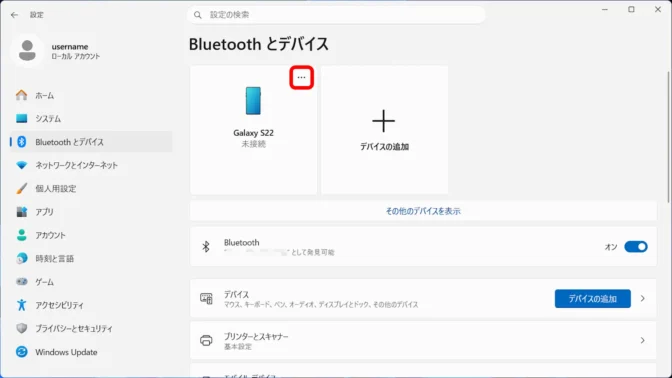Click the printer icon
The image size is (672, 378).
coord(206,340)
